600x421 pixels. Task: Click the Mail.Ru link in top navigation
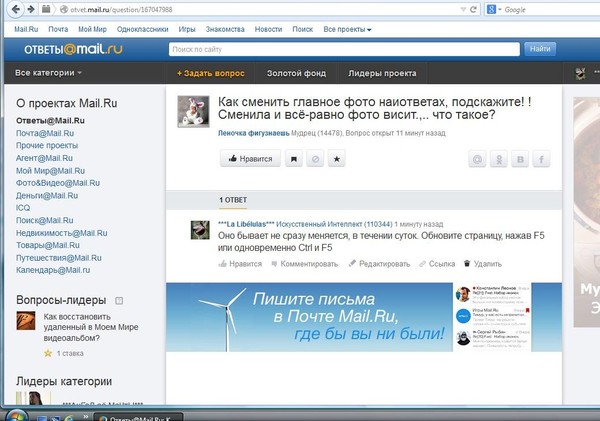(x=26, y=29)
